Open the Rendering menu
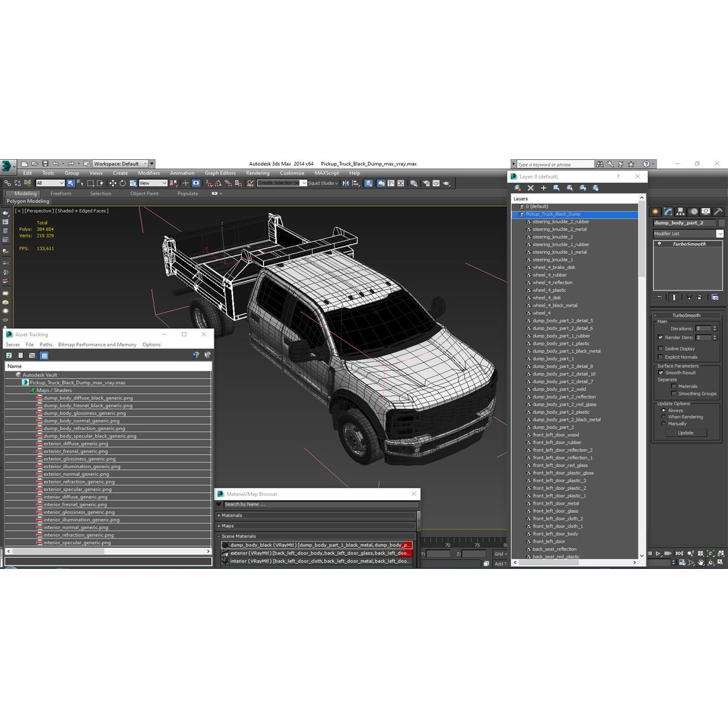The image size is (728, 728). pyautogui.click(x=257, y=173)
